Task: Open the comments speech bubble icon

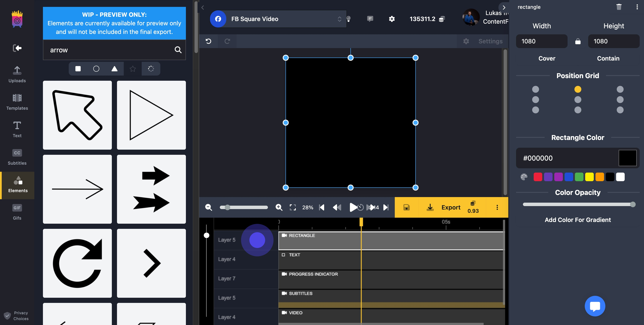Action: 370,19
